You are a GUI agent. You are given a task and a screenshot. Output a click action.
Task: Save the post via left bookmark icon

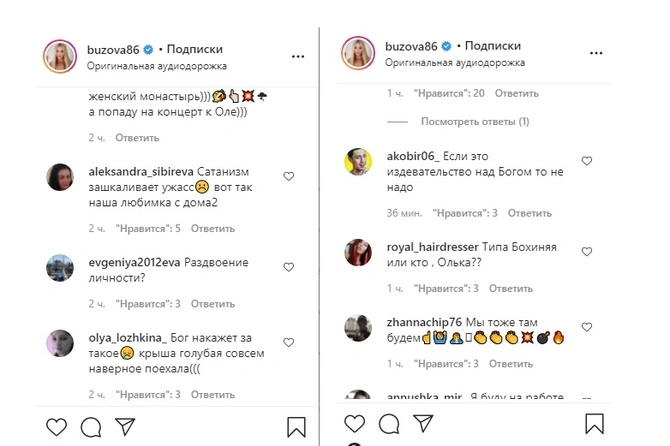[296, 427]
